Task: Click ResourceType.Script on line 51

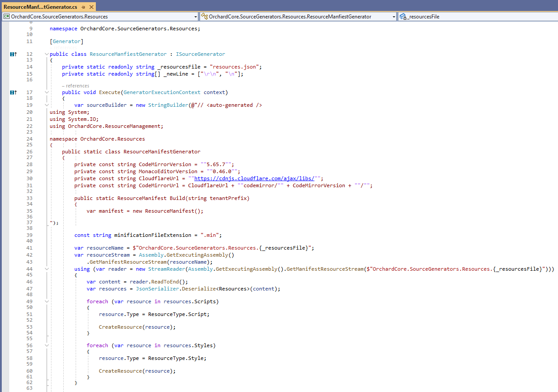Action: click(177, 314)
